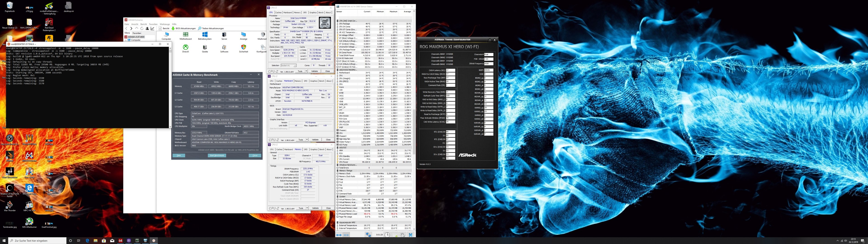Screen dimensions: 868x244
Task: Open BIOS Aktualisierungen in AIDA64 toolbar
Action: (x=184, y=29)
